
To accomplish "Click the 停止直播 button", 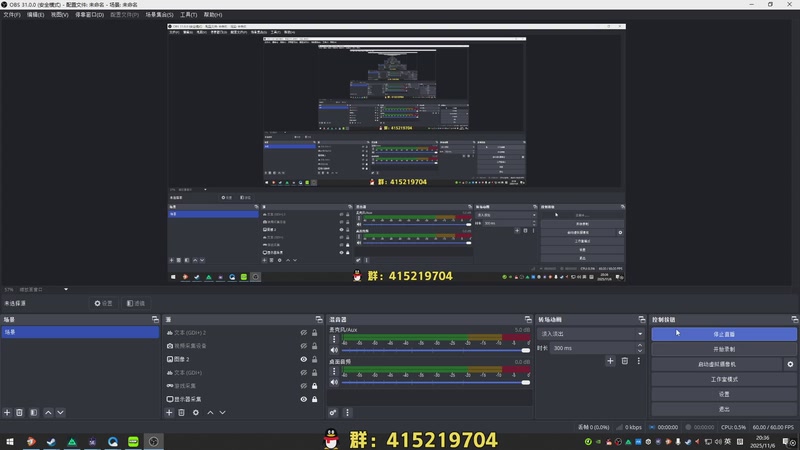I will (724, 334).
